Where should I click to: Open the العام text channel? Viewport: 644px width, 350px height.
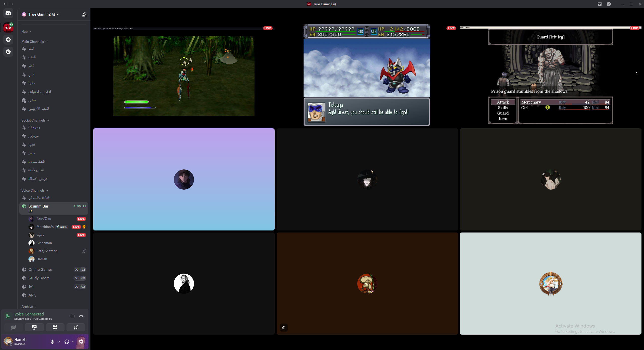(x=54, y=49)
